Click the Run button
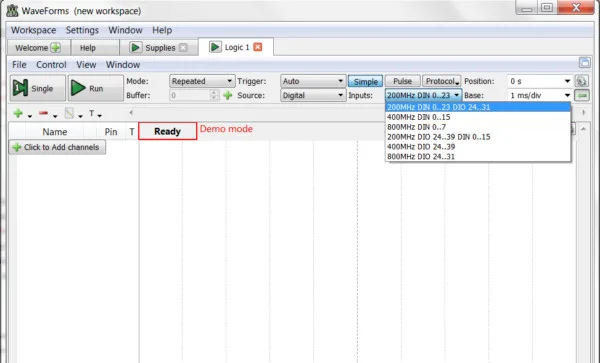 pyautogui.click(x=96, y=88)
